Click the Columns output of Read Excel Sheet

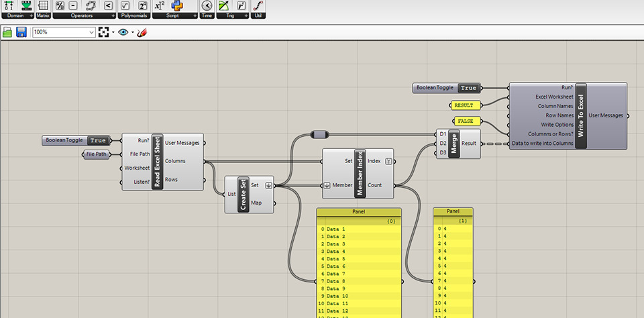tap(175, 161)
